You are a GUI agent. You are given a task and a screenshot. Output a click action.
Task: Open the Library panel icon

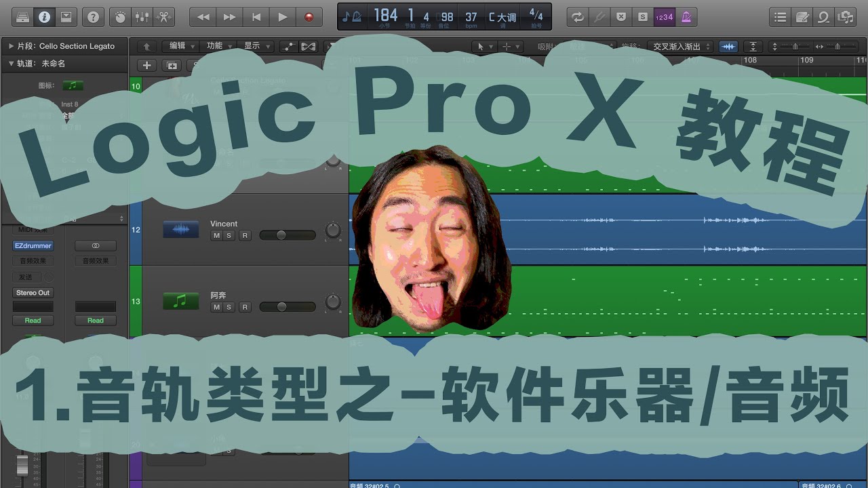[x=22, y=17]
